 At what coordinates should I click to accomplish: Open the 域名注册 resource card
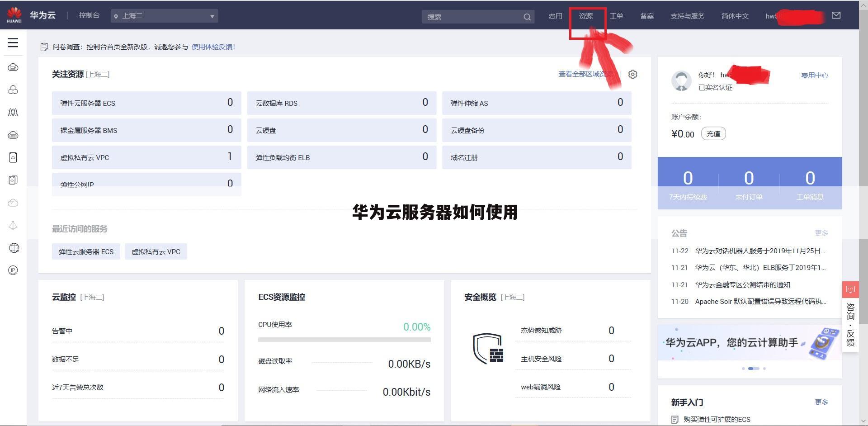coord(537,157)
